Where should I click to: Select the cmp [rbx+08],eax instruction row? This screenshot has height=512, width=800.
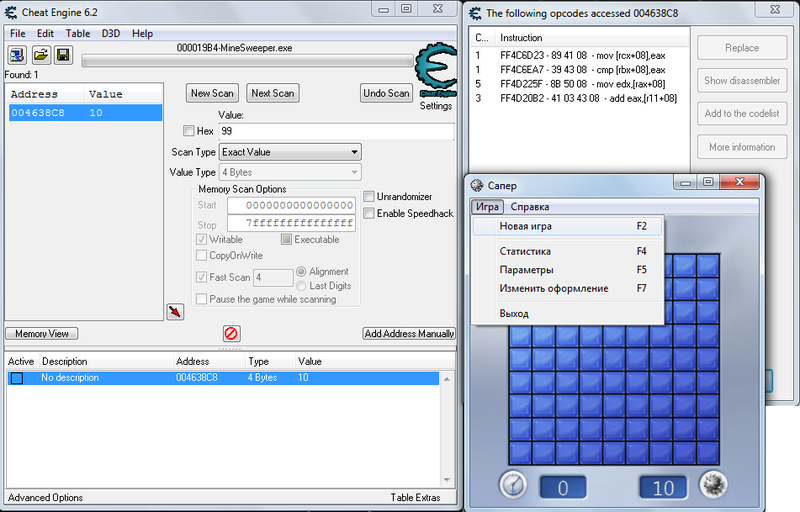pyautogui.click(x=580, y=69)
